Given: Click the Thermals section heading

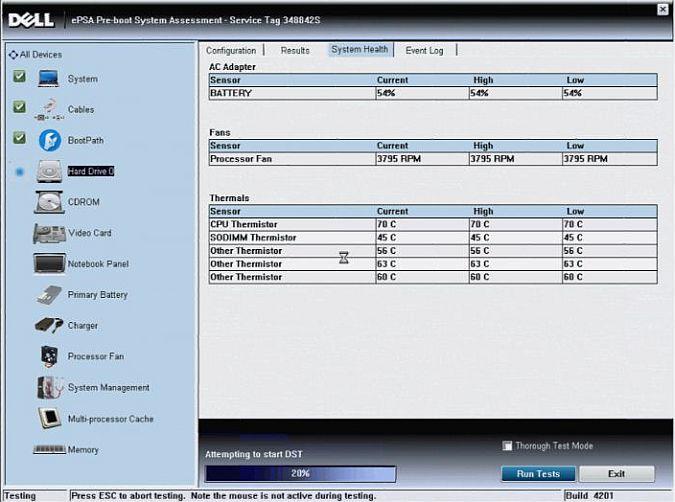Looking at the screenshot, I should [229, 198].
